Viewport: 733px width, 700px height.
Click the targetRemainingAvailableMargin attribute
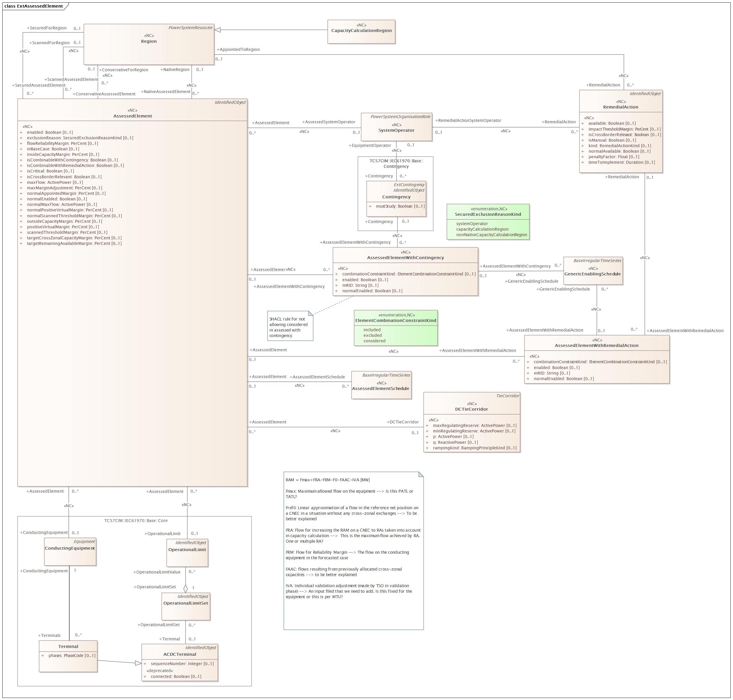[74, 244]
